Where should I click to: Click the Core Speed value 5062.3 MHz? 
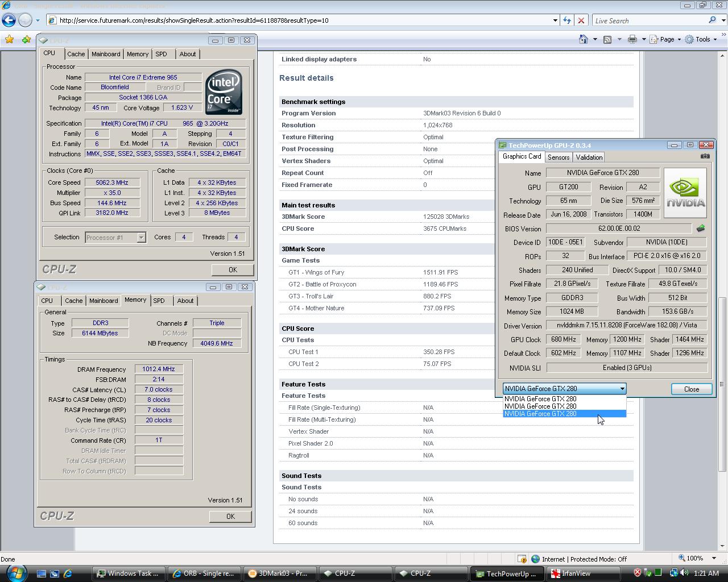pyautogui.click(x=113, y=182)
